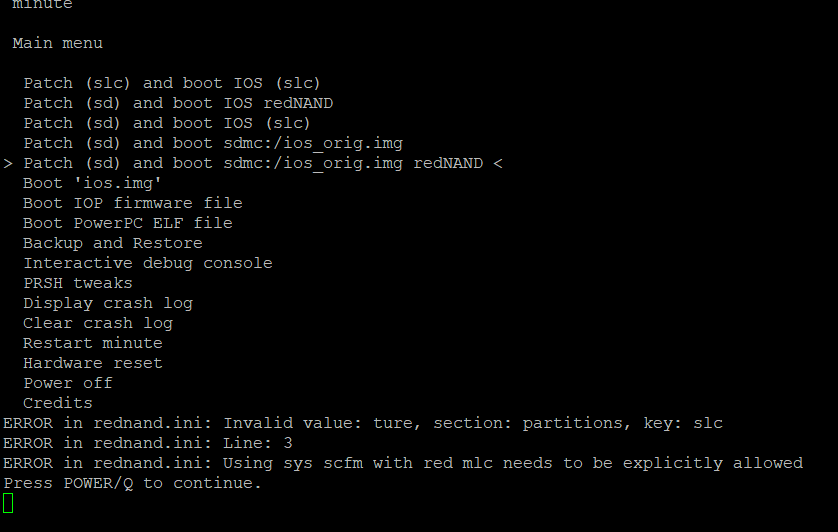Select 'Patch (sd) and boot sdmc:/ios_orig.img' without redNAND

click(x=213, y=143)
